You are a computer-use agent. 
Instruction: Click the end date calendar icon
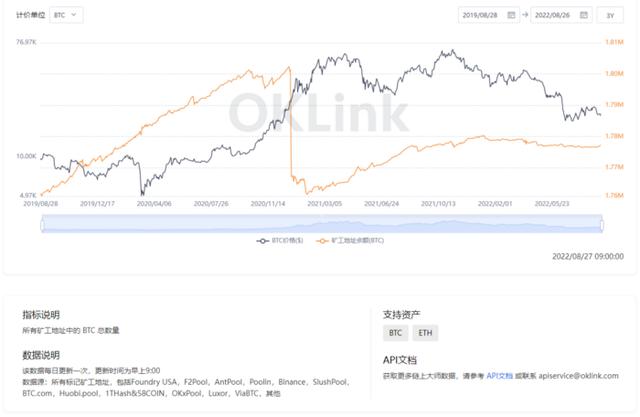[x=584, y=15]
